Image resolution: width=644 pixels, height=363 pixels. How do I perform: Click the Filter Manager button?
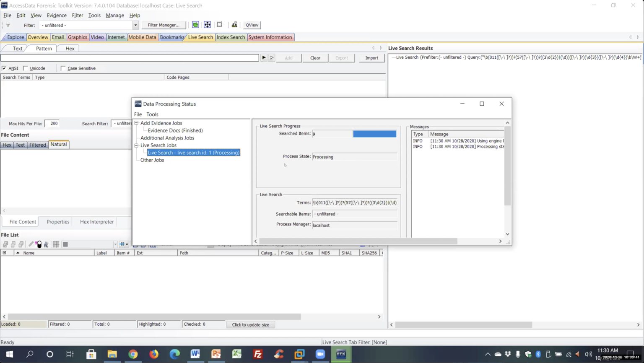164,25
